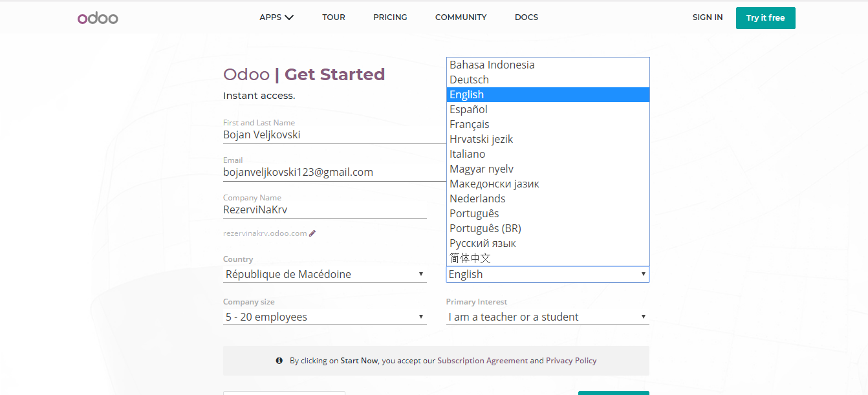Click the pencil icon beside rezervinakrv.odoo.com
This screenshot has width=868, height=395.
pyautogui.click(x=312, y=233)
